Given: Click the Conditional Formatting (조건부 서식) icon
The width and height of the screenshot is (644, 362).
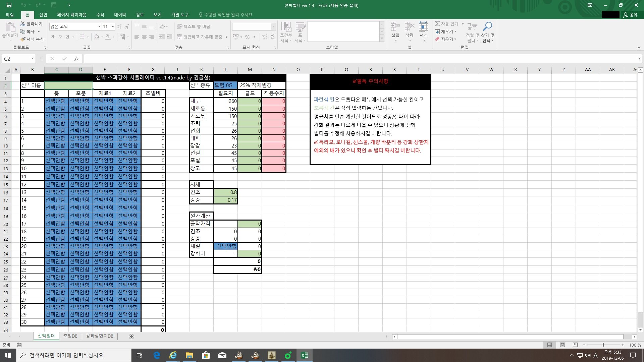Looking at the screenshot, I should point(286,27).
